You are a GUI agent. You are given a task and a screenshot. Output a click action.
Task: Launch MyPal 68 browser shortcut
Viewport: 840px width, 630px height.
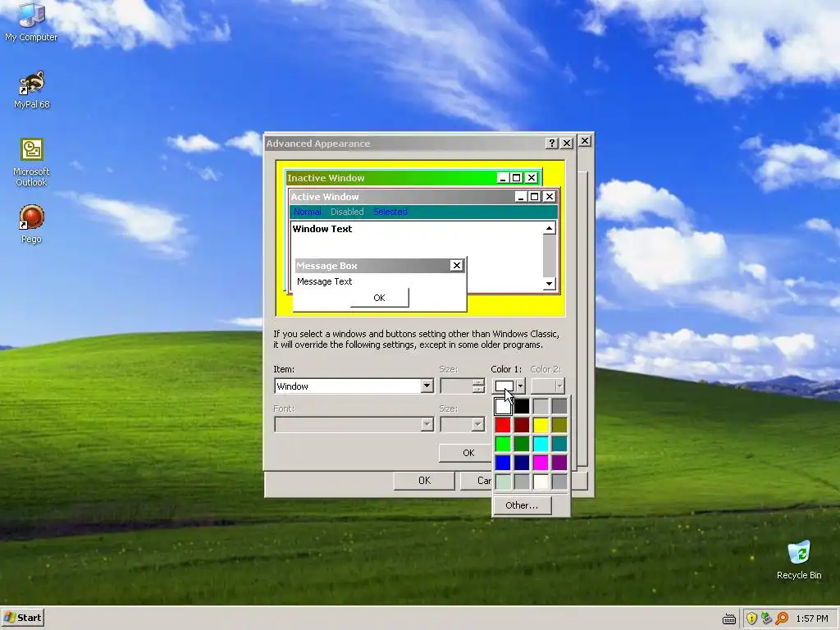(32, 90)
